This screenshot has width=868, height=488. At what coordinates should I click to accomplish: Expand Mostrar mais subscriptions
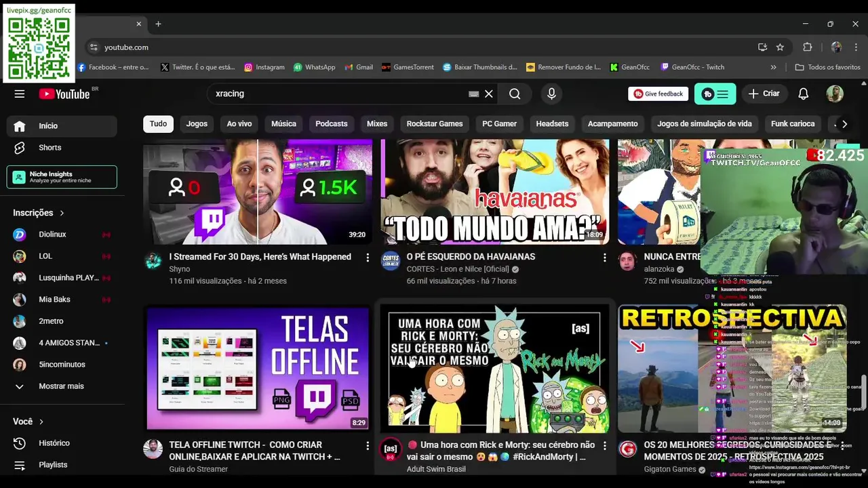pos(62,386)
